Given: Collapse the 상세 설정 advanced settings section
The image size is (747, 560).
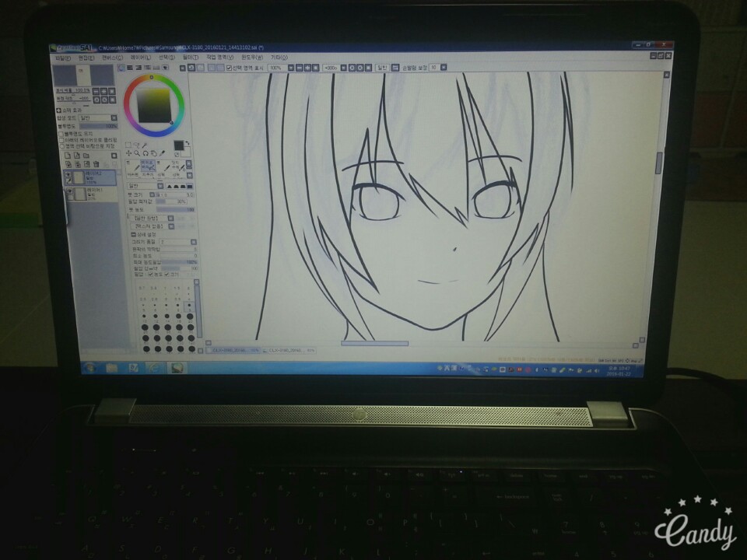Looking at the screenshot, I should [x=133, y=235].
